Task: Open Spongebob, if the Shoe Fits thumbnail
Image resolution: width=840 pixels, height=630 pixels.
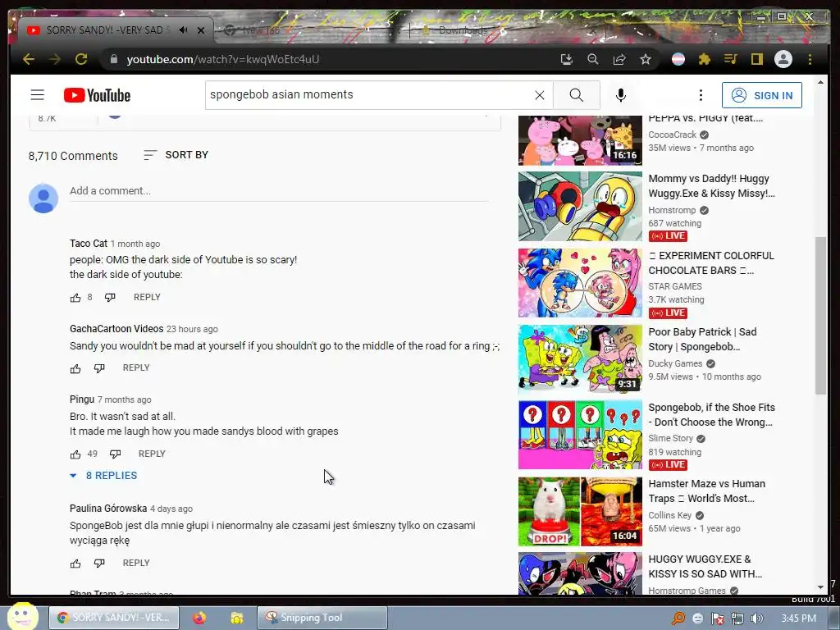Action: point(580,435)
